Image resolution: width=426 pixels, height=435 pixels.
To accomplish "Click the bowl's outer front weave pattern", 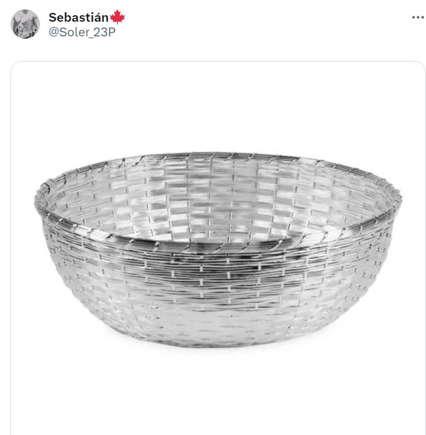I will pyautogui.click(x=217, y=283).
